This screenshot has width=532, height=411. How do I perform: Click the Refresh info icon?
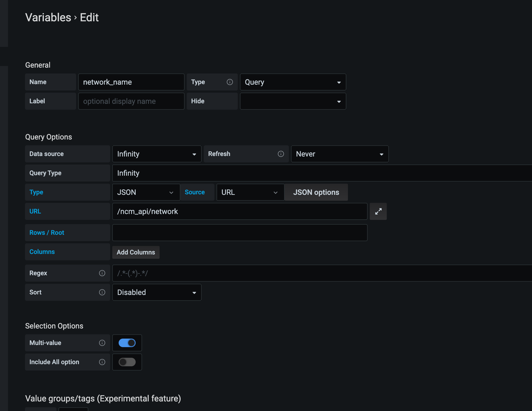[x=281, y=154]
